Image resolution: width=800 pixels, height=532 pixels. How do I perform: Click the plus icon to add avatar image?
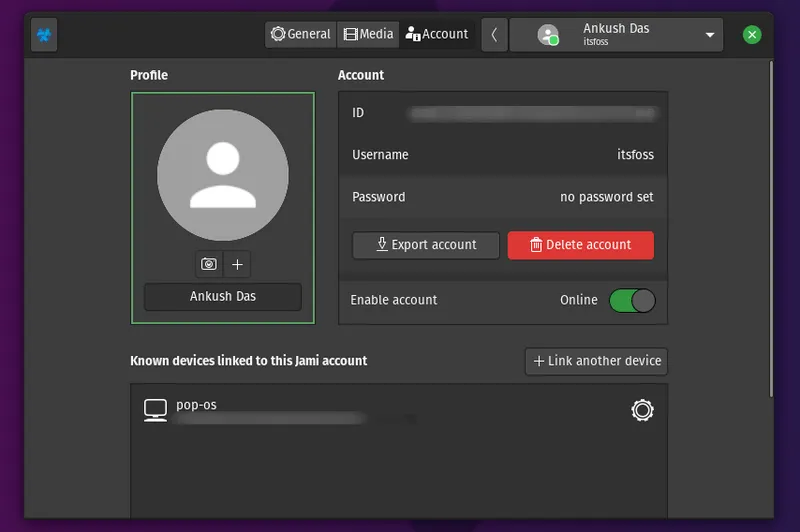(x=237, y=264)
